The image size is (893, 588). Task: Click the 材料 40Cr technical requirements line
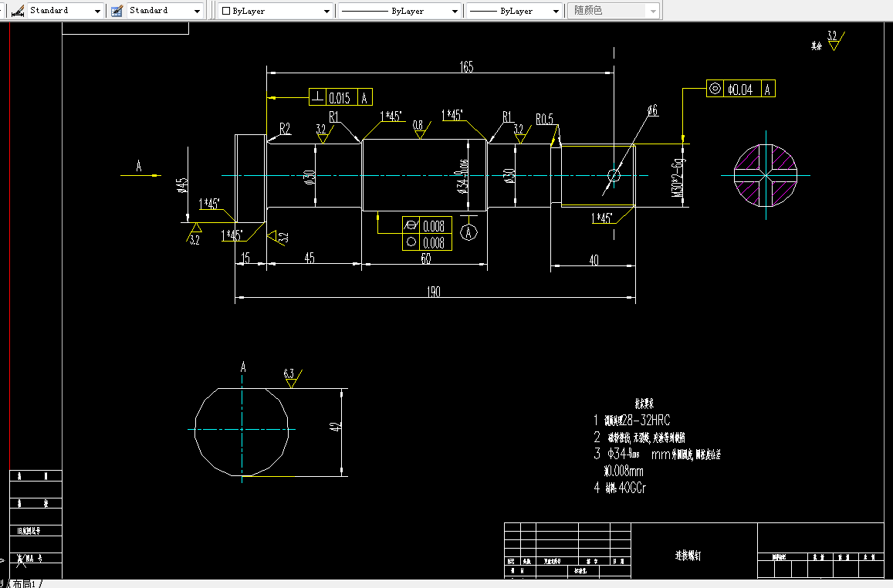[x=619, y=488]
